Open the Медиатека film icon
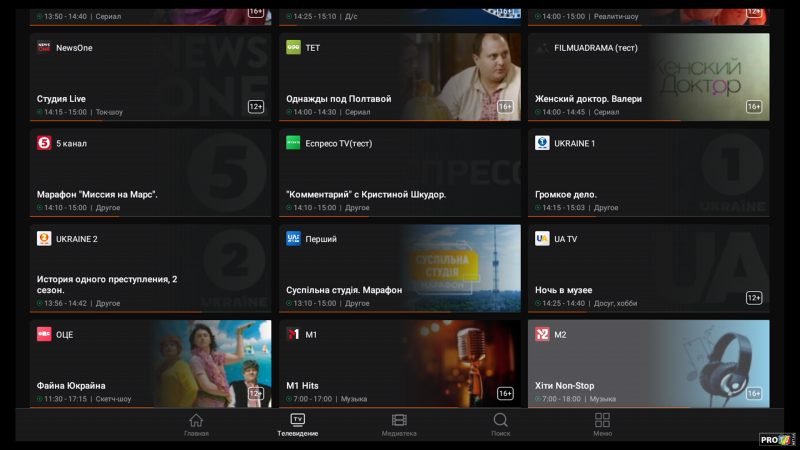 click(x=399, y=421)
